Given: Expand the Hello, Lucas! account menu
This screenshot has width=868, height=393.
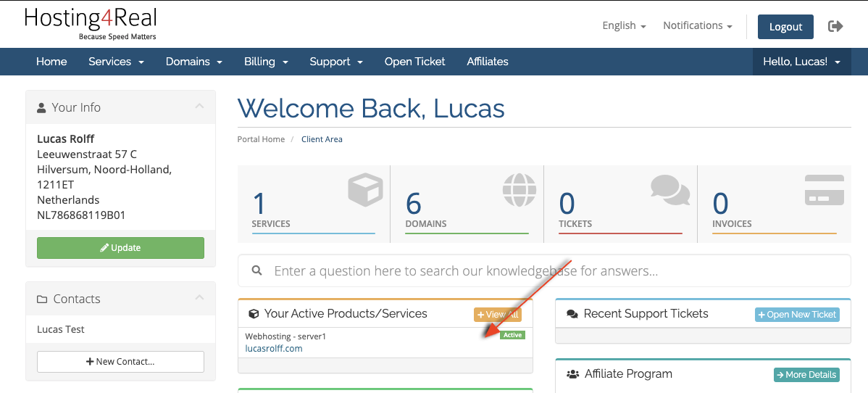Looking at the screenshot, I should pos(801,62).
